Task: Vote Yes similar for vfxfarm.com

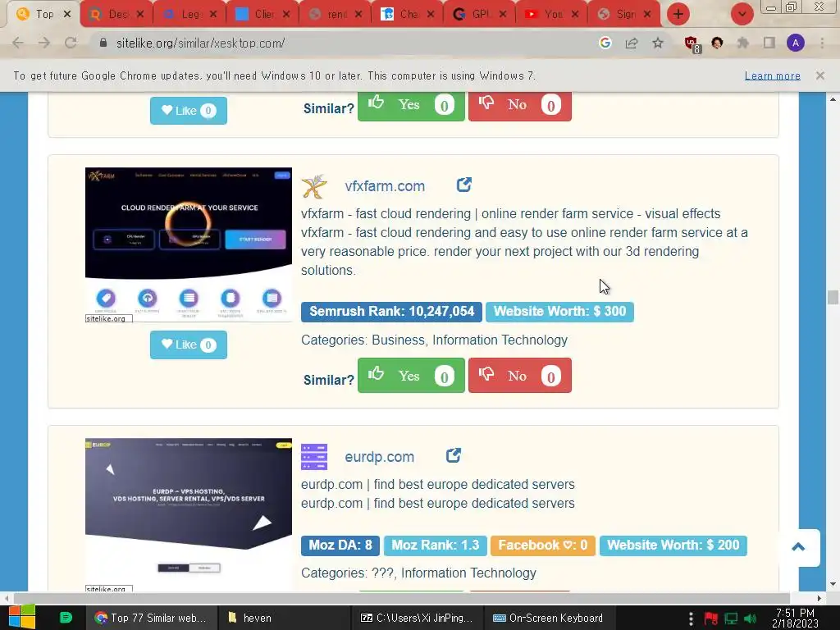Action: [411, 376]
